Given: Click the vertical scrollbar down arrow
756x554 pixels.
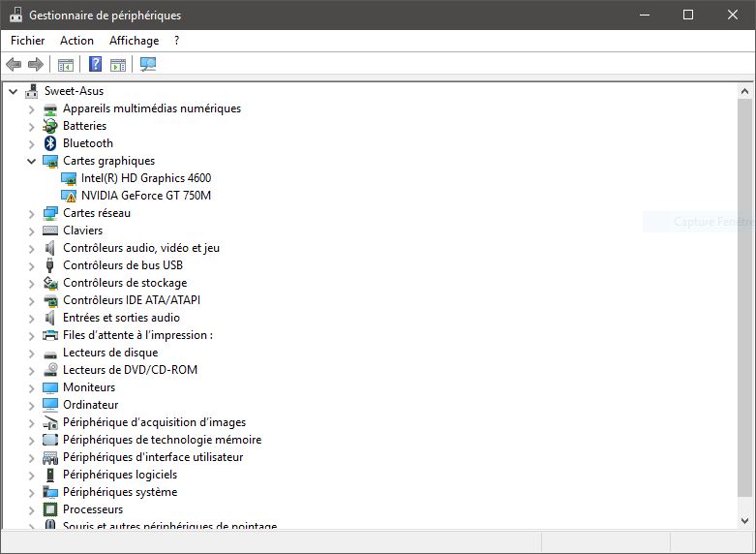Looking at the screenshot, I should pyautogui.click(x=744, y=520).
